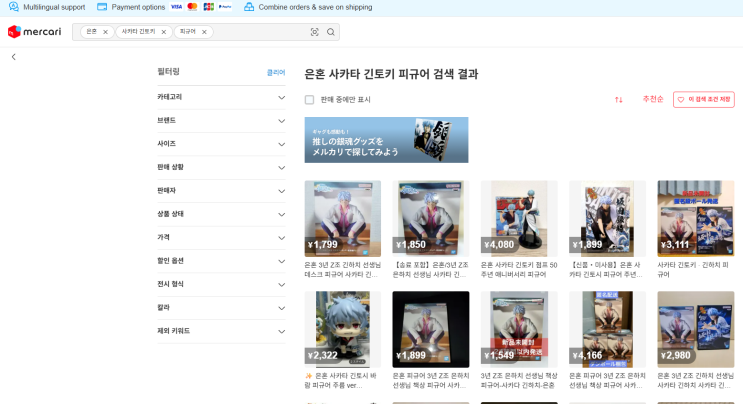Open the Mercari home logo

(x=35, y=32)
